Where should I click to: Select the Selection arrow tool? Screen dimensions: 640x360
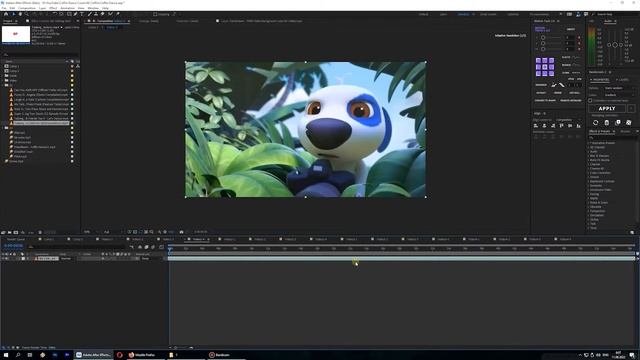[13, 14]
